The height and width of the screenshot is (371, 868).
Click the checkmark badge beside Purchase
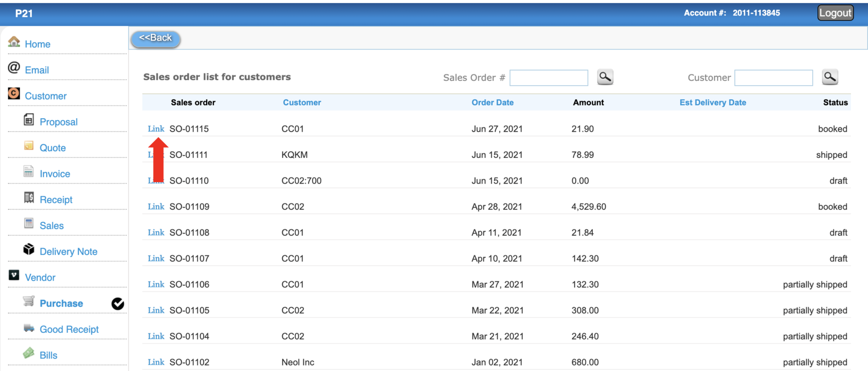click(x=118, y=304)
